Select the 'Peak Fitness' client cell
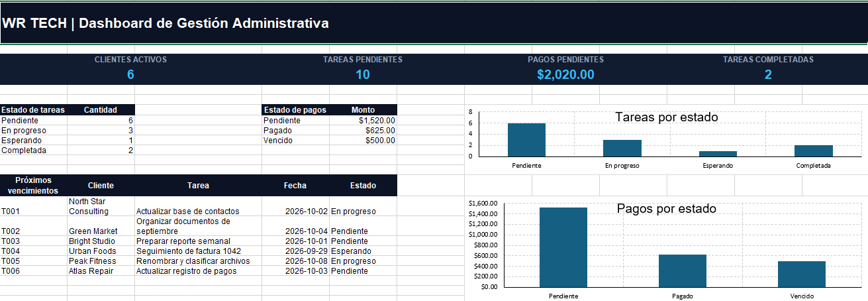Image resolution: width=868 pixels, height=301 pixels. coord(101,261)
